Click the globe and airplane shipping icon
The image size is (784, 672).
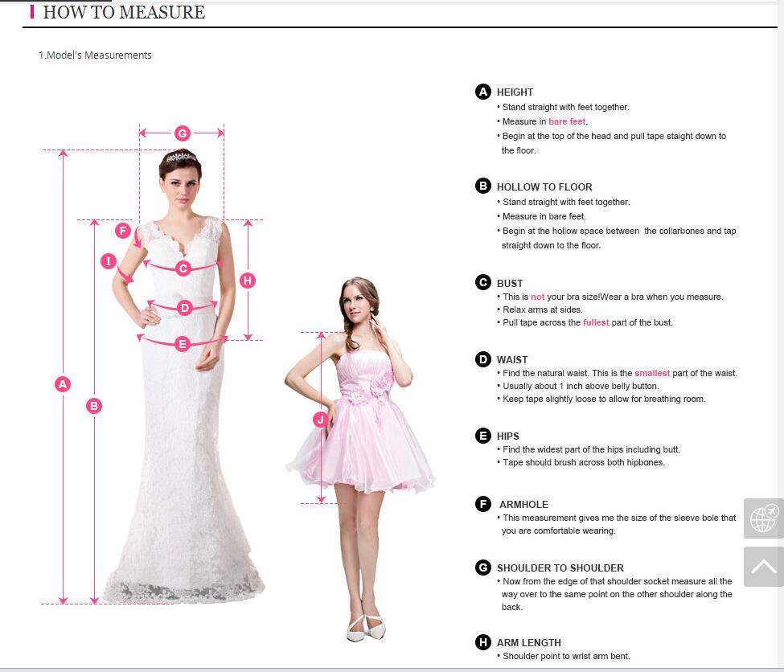point(763,518)
